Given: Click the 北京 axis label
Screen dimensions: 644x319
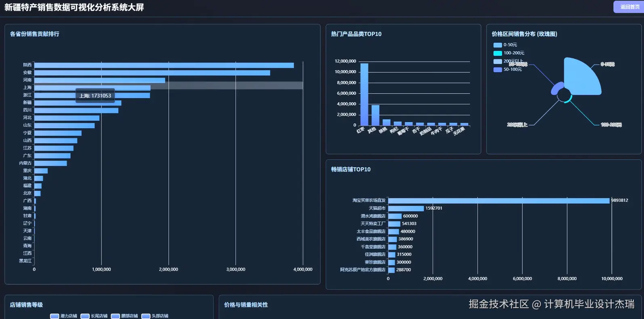Looking at the screenshot, I should pyautogui.click(x=27, y=193).
